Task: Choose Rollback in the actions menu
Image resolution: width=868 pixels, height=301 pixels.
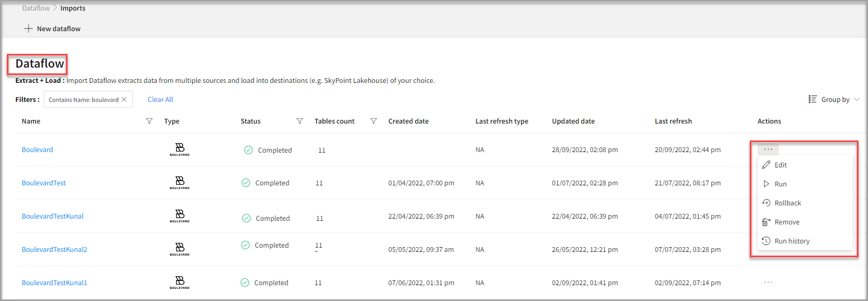Action: point(787,203)
